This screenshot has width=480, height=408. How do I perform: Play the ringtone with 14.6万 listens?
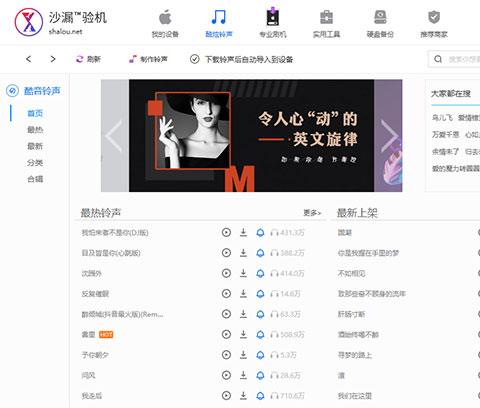(226, 294)
